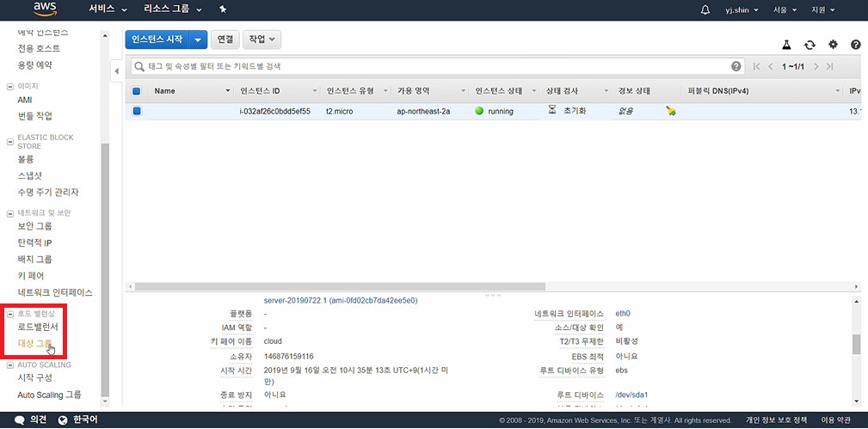Collapse the left navigation sidebar arrow
The width and height of the screenshot is (868, 429).
117,70
